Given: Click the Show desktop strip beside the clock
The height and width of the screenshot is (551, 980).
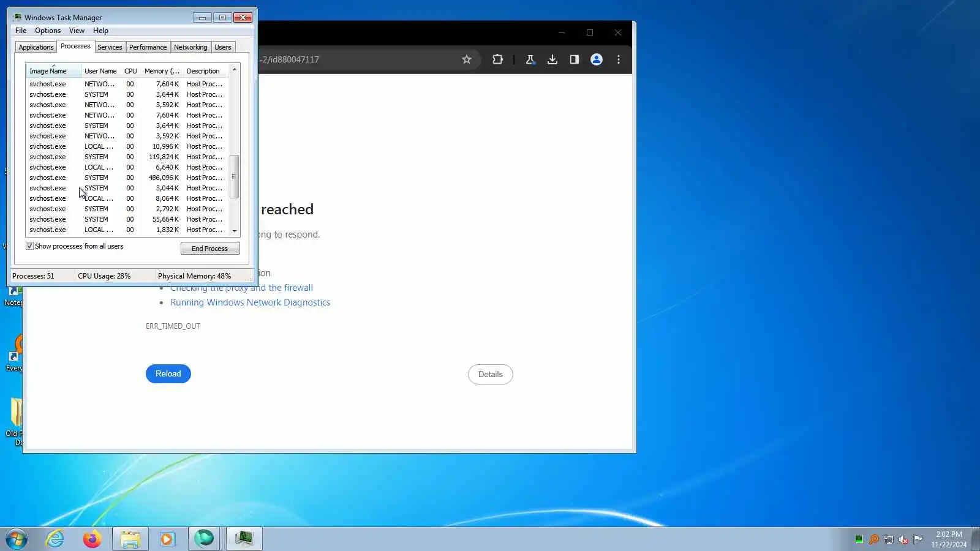Looking at the screenshot, I should [976, 539].
